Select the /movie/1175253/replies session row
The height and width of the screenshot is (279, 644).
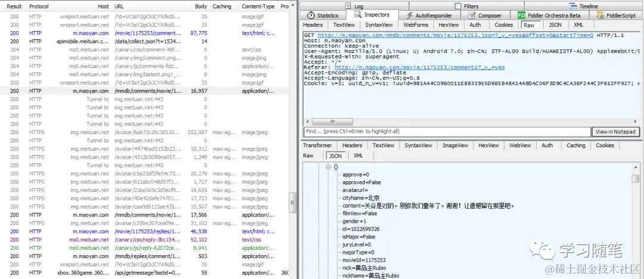pos(144,231)
